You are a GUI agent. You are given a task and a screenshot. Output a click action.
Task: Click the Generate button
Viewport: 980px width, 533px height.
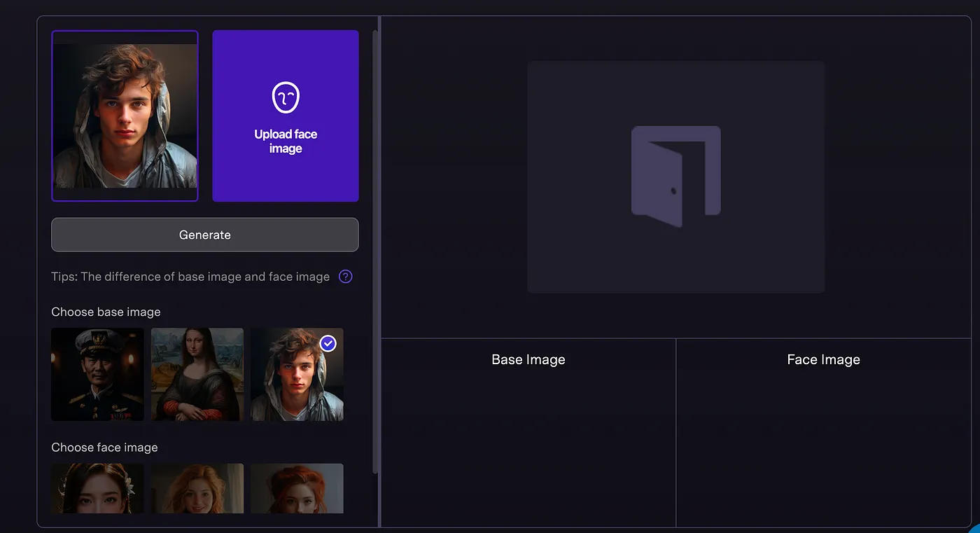coord(205,235)
